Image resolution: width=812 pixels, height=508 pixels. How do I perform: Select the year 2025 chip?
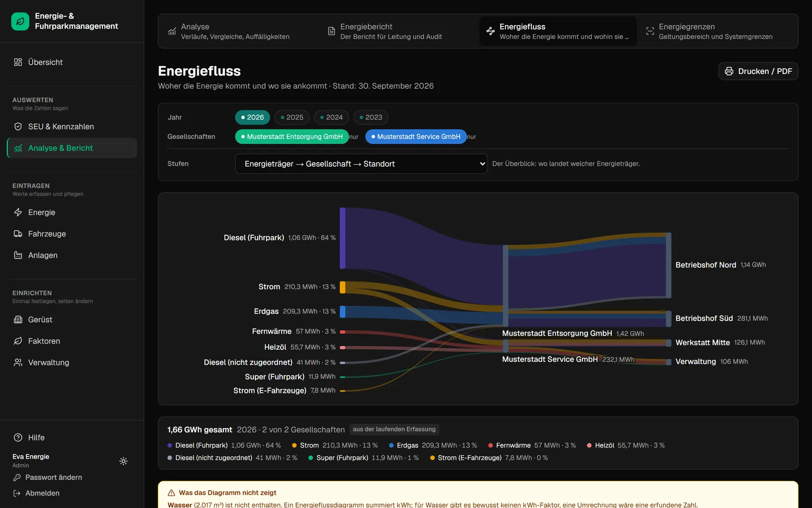click(292, 117)
